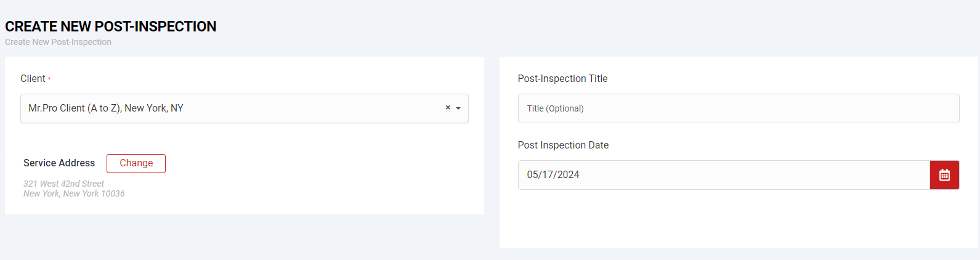Click the New York, New York 10036 line
The width and height of the screenshot is (980, 260).
pyautogui.click(x=74, y=193)
